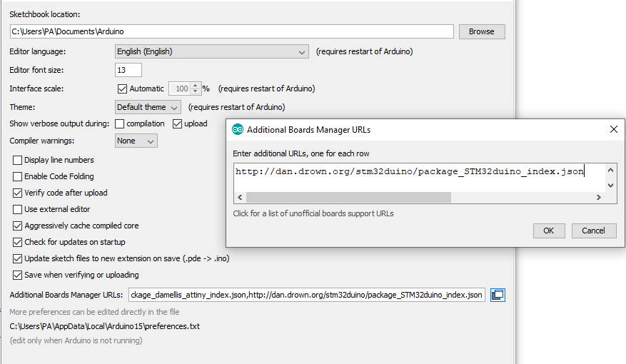The image size is (626, 364).
Task: Uncheck Save when verifying or uploading
Action: (x=17, y=275)
